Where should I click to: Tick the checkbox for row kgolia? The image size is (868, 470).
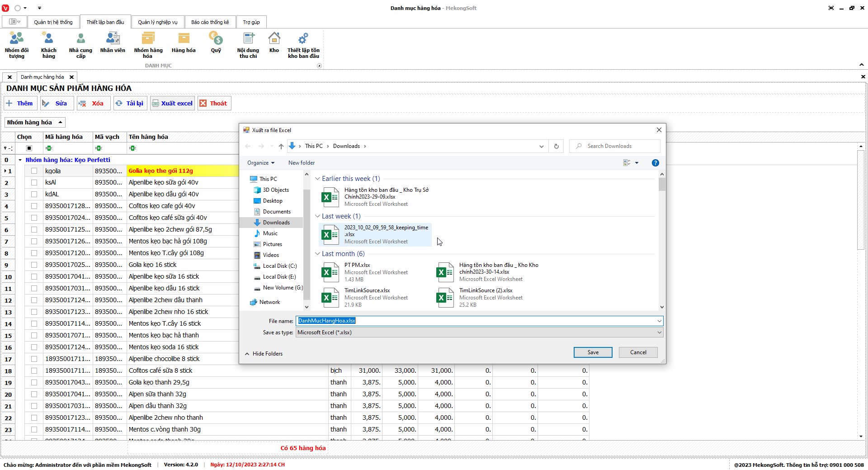(x=34, y=171)
